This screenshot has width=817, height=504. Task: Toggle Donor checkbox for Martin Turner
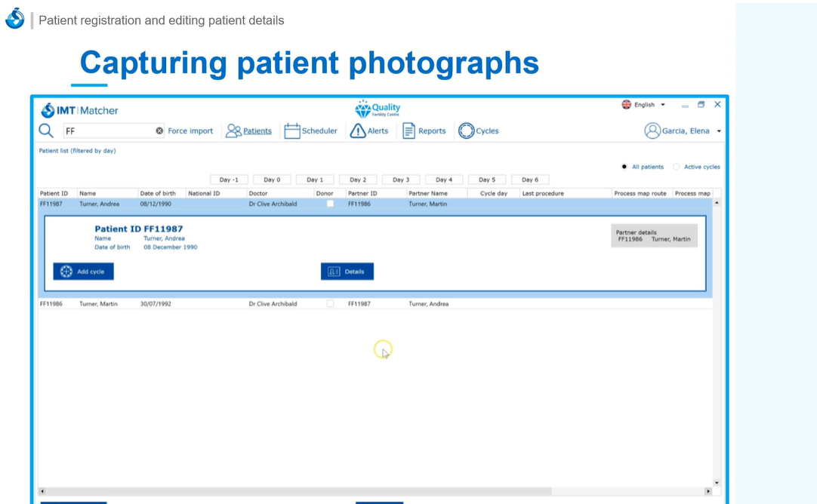point(330,304)
